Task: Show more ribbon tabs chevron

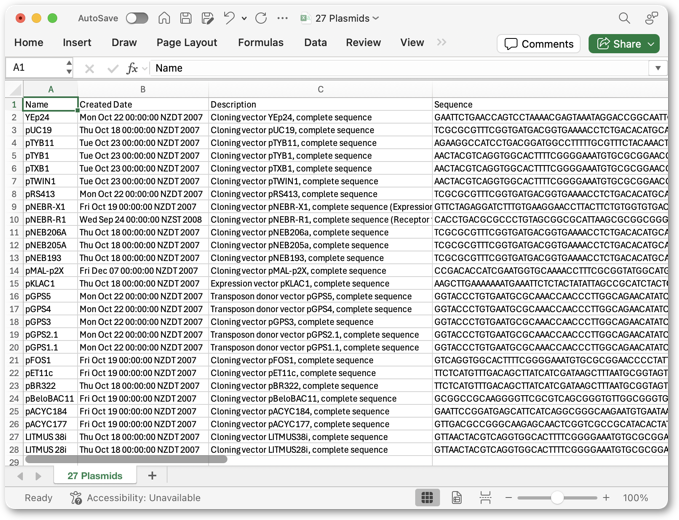Action: click(x=441, y=42)
